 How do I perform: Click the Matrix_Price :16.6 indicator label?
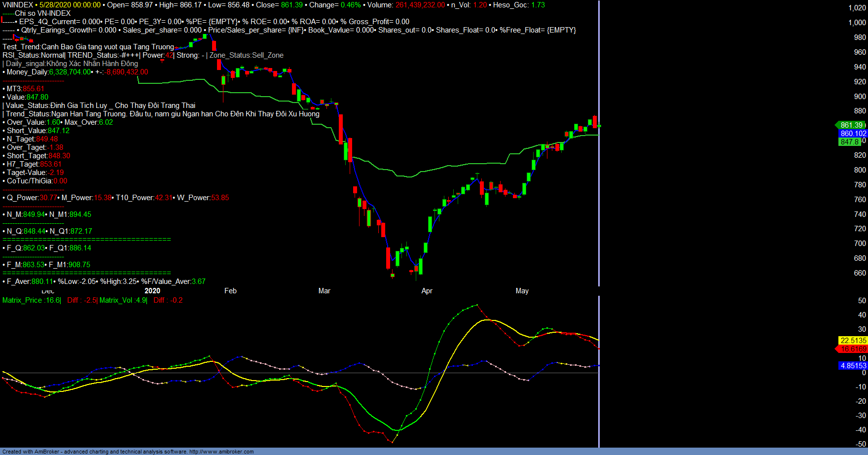(x=31, y=300)
